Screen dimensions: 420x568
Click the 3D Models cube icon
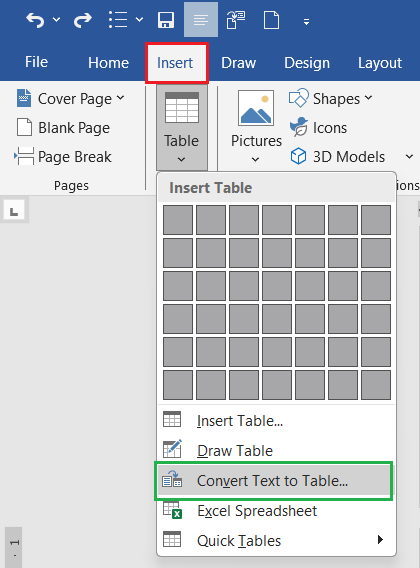coord(299,156)
